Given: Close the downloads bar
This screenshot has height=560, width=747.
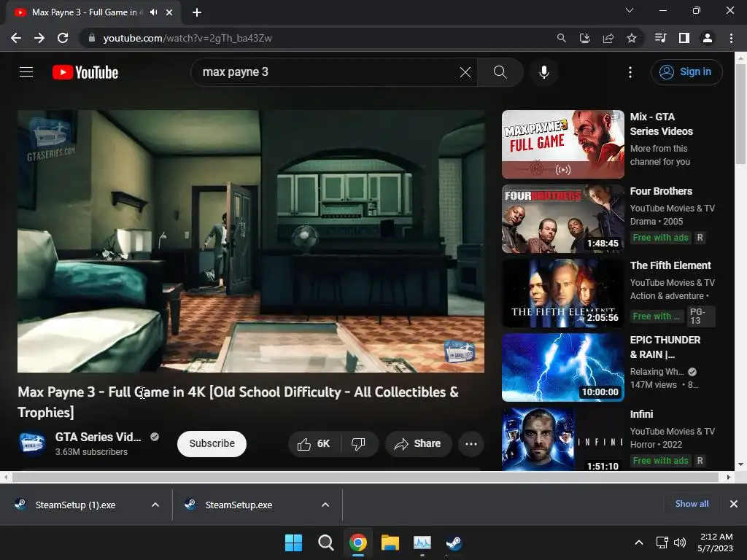Looking at the screenshot, I should pyautogui.click(x=734, y=504).
